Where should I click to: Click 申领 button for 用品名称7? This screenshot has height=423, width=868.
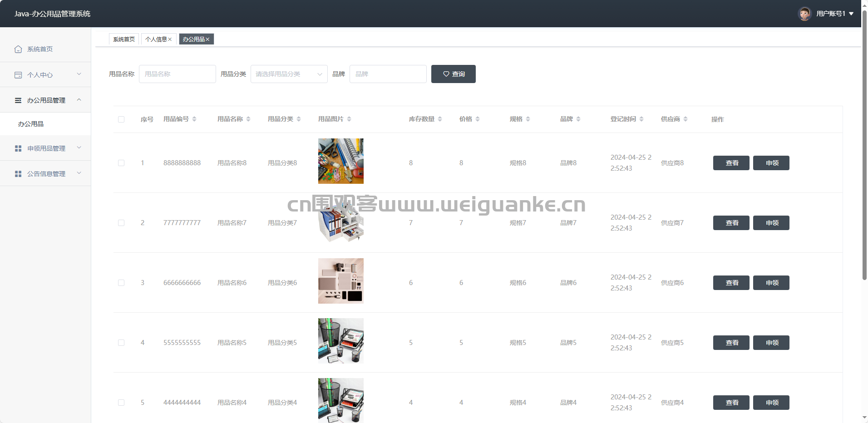(771, 223)
